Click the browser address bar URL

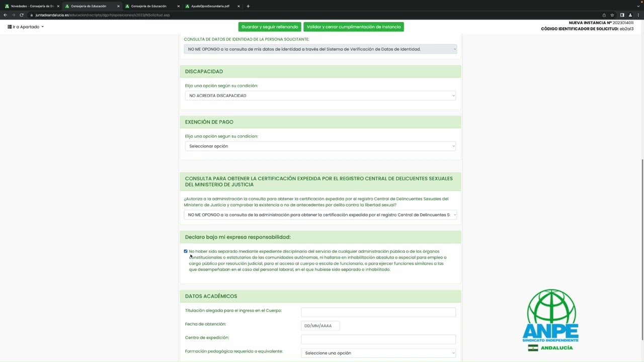pos(103,15)
